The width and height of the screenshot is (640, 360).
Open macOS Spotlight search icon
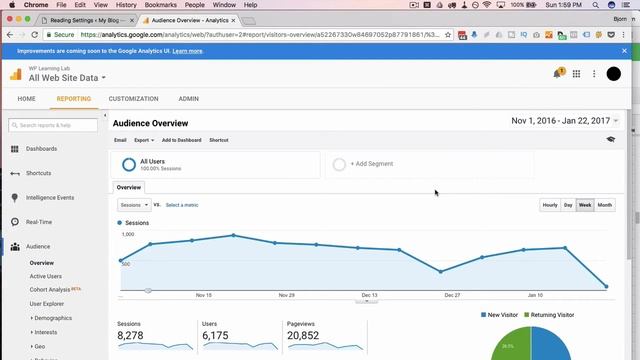[596, 5]
